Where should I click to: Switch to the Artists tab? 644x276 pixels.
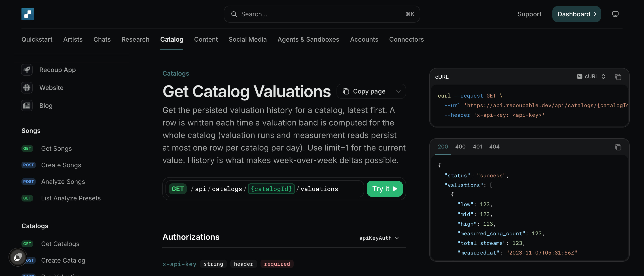pos(73,40)
